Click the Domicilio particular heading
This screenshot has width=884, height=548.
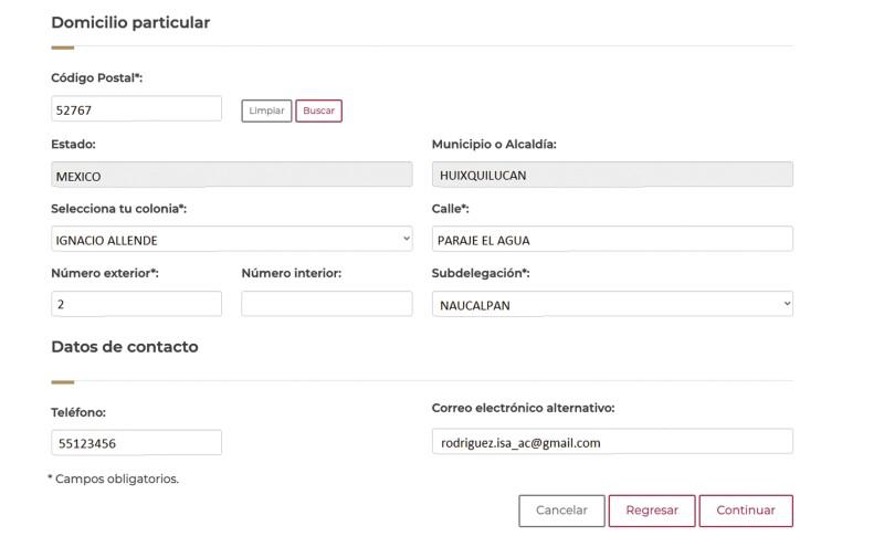130,23
